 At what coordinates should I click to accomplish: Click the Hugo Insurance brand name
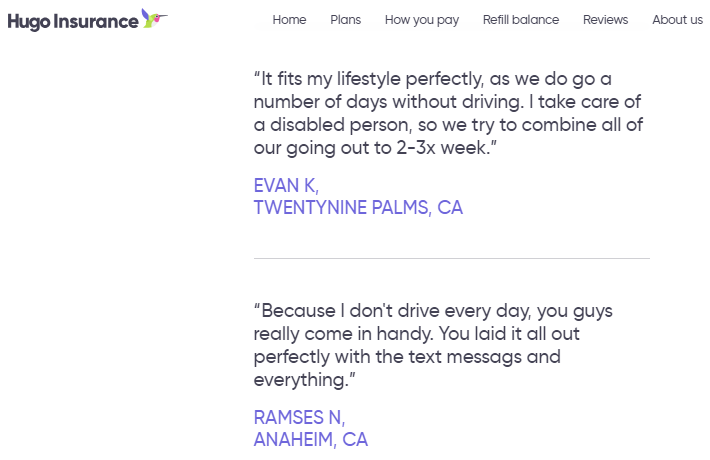72,20
